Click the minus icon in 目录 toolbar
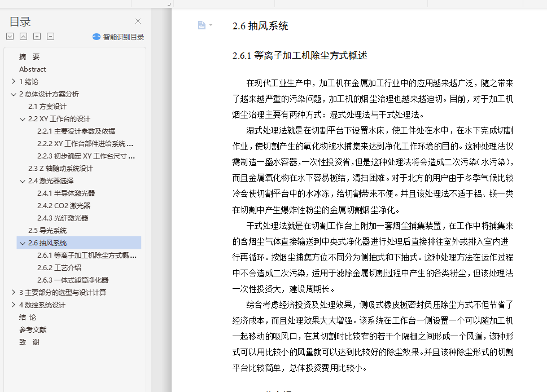 click(51, 37)
